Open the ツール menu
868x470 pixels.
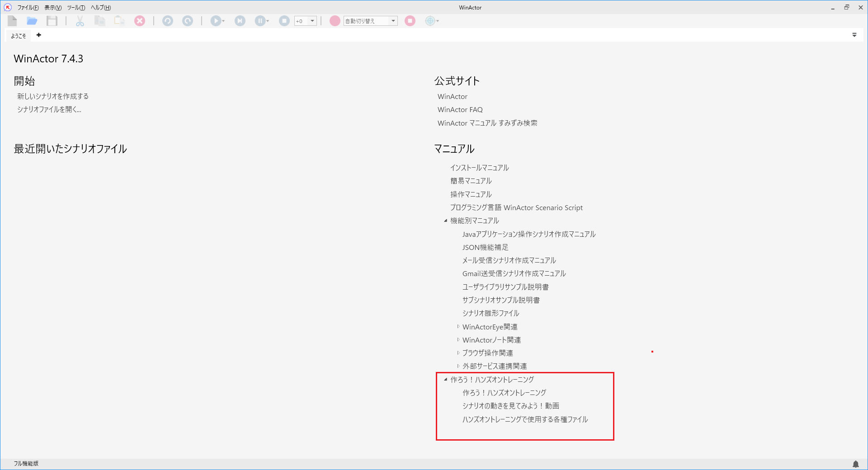[76, 8]
